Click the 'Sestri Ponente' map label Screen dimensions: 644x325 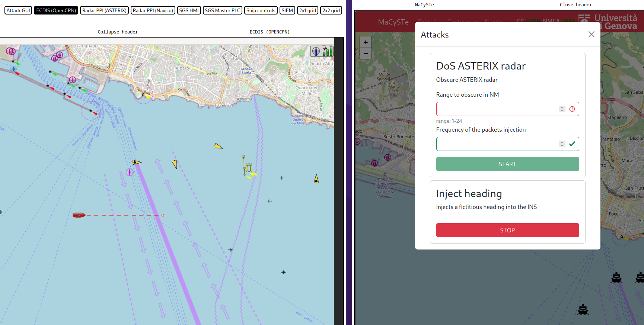(x=398, y=136)
